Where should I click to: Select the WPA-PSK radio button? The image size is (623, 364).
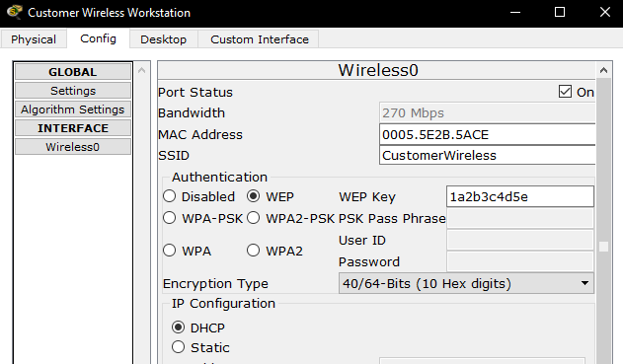(x=169, y=218)
